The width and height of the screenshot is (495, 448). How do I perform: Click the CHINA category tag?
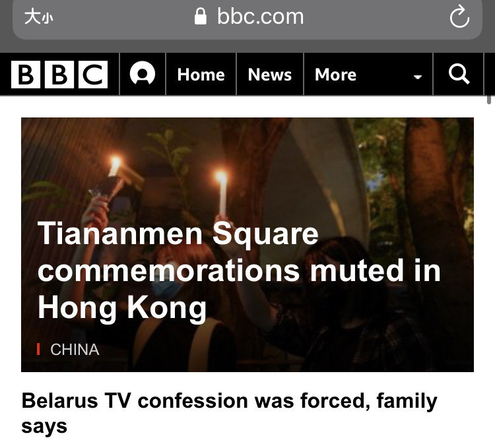pos(75,349)
